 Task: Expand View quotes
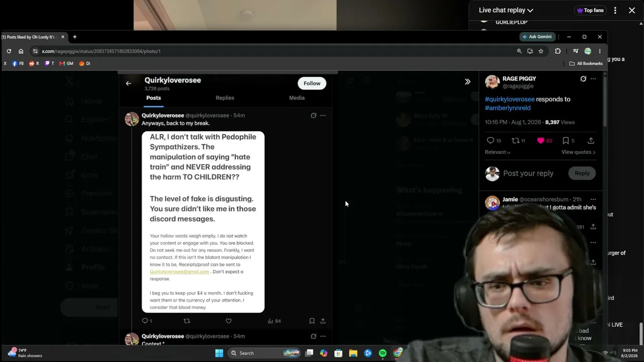579,152
